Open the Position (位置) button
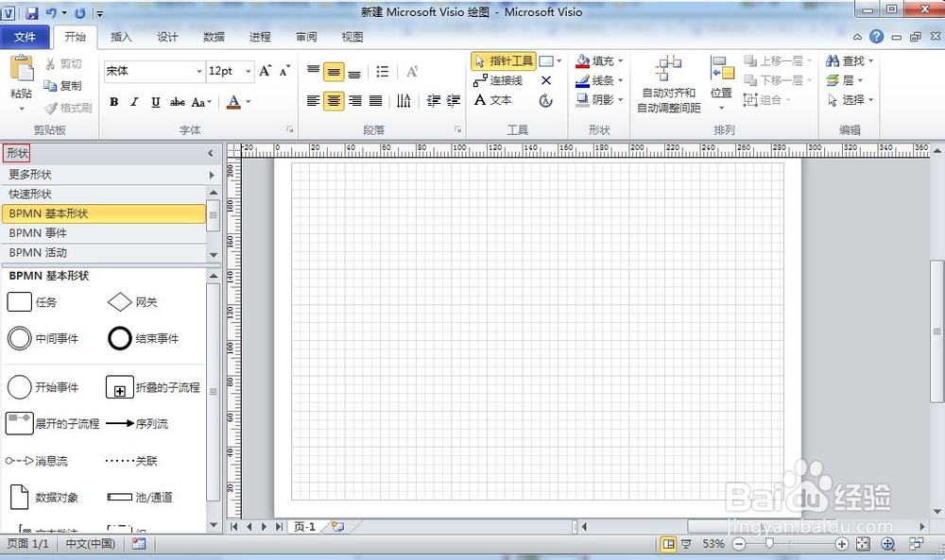 click(721, 84)
